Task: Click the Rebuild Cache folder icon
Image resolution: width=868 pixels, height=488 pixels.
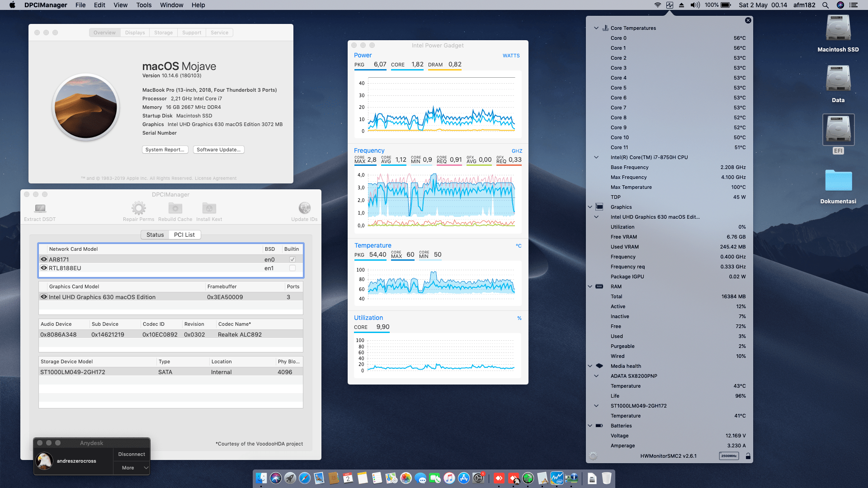Action: coord(175,208)
